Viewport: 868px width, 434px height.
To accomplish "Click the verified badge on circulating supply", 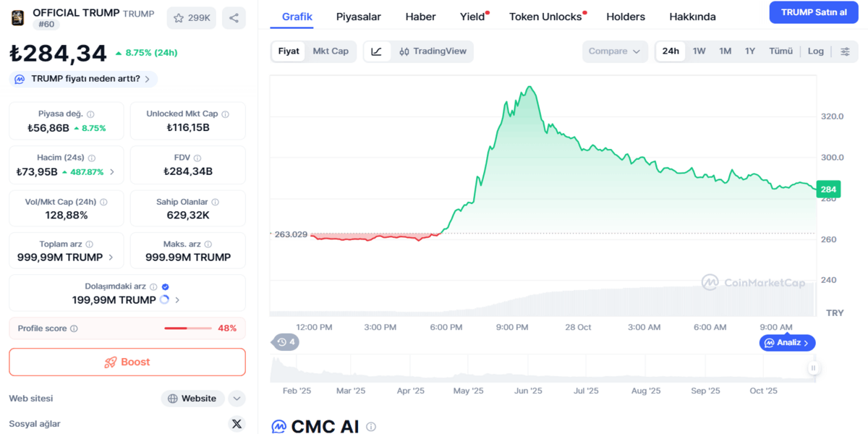I will tap(165, 287).
